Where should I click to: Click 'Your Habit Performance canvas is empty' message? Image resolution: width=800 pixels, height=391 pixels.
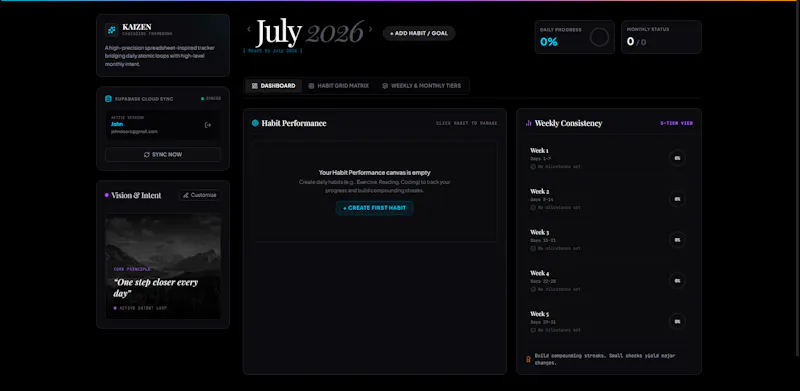(374, 173)
